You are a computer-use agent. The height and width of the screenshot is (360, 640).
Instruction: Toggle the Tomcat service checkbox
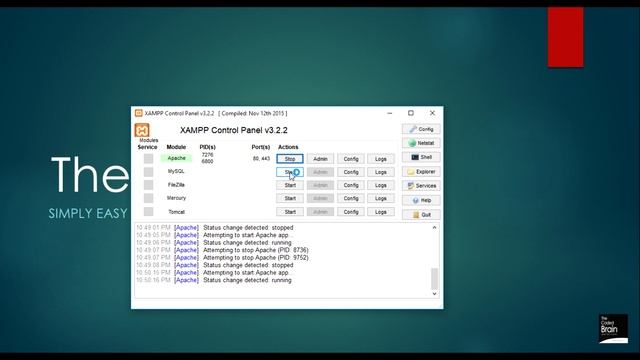[149, 211]
